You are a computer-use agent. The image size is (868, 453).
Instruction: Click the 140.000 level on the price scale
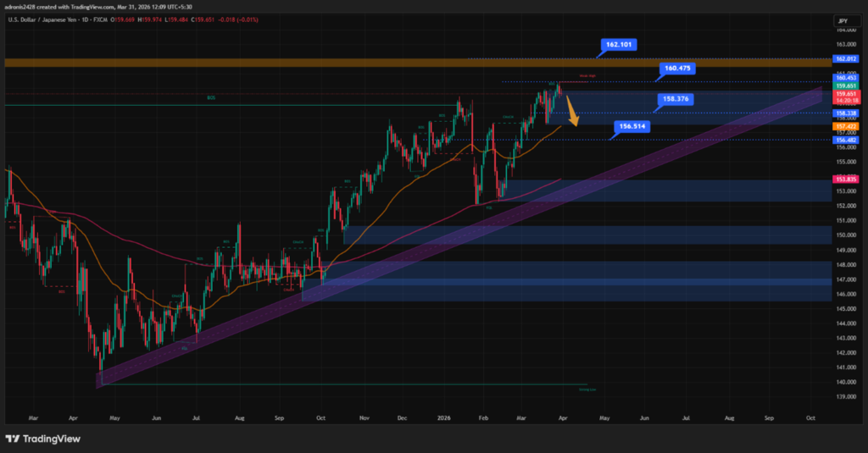click(847, 382)
